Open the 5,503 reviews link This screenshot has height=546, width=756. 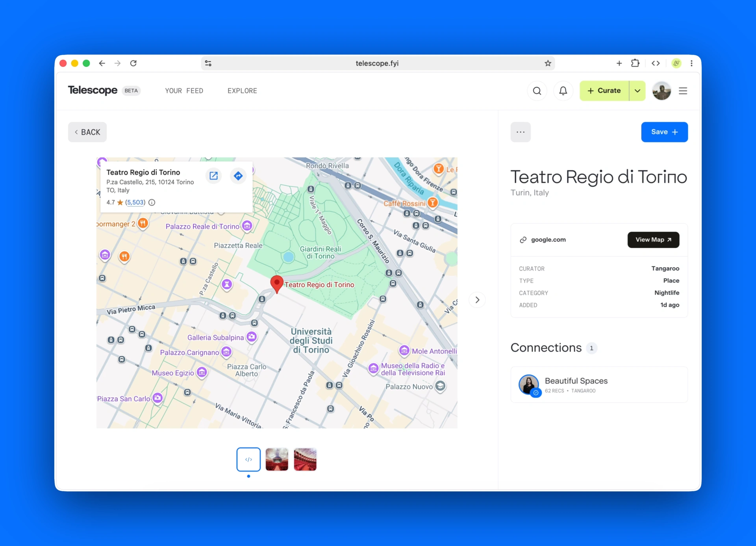click(x=135, y=202)
